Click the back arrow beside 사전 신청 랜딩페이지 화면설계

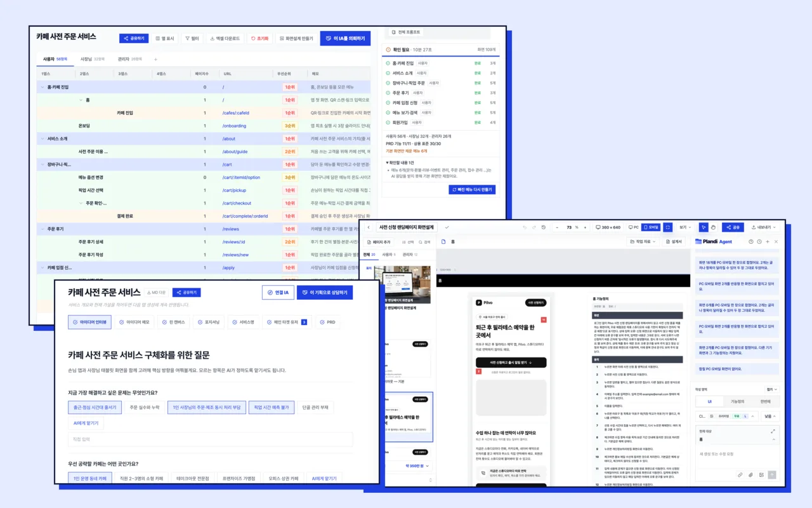(369, 227)
